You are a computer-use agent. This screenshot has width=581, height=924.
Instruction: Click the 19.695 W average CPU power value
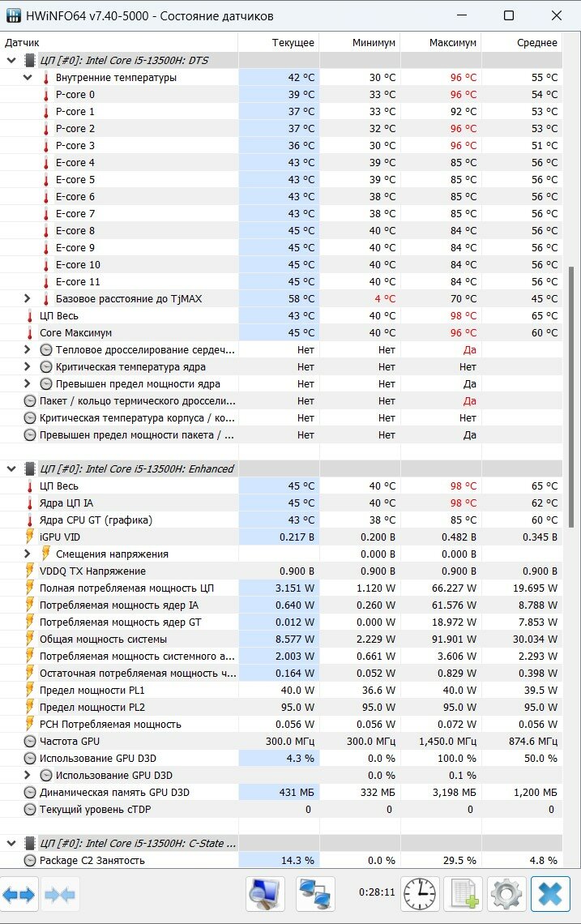point(535,588)
